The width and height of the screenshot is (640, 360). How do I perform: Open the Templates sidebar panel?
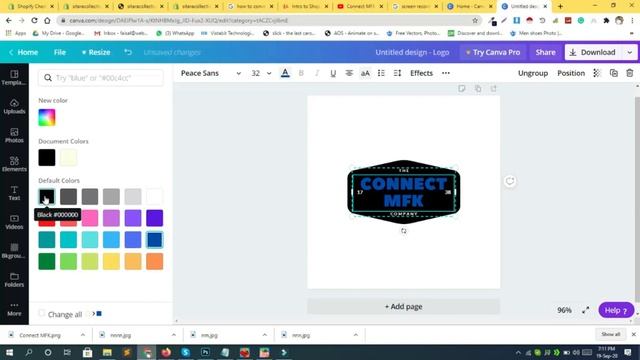click(x=14, y=77)
